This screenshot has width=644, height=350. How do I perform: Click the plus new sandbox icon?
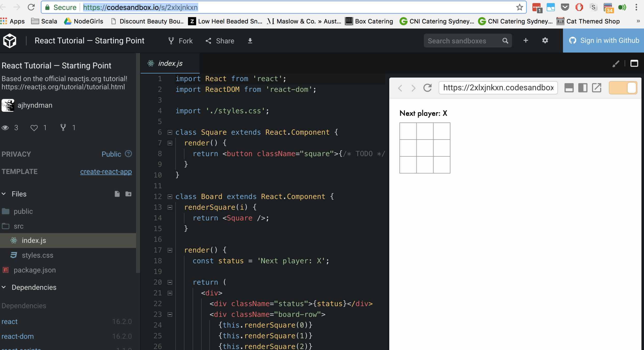pyautogui.click(x=525, y=40)
